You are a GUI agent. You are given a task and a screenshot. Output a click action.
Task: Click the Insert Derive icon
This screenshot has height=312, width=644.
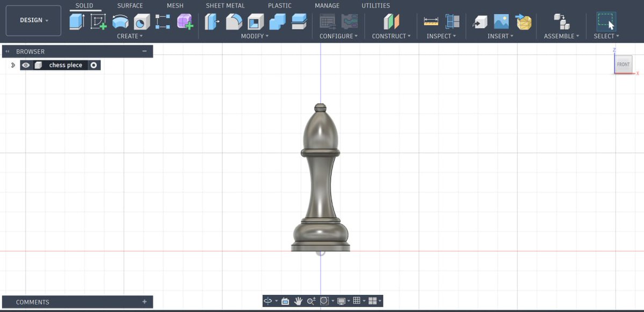pos(480,22)
